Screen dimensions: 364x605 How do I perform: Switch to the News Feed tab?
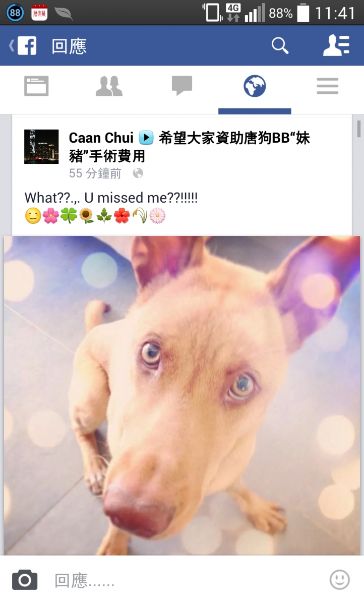click(36, 86)
